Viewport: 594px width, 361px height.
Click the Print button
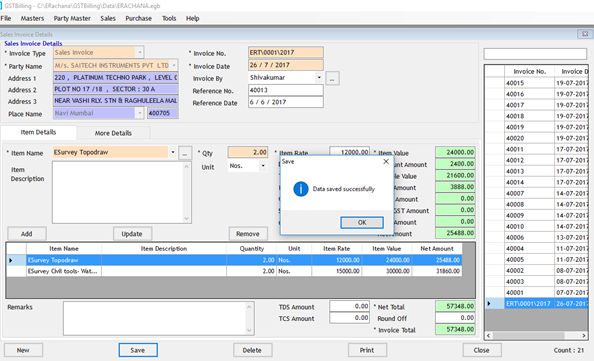pyautogui.click(x=367, y=350)
